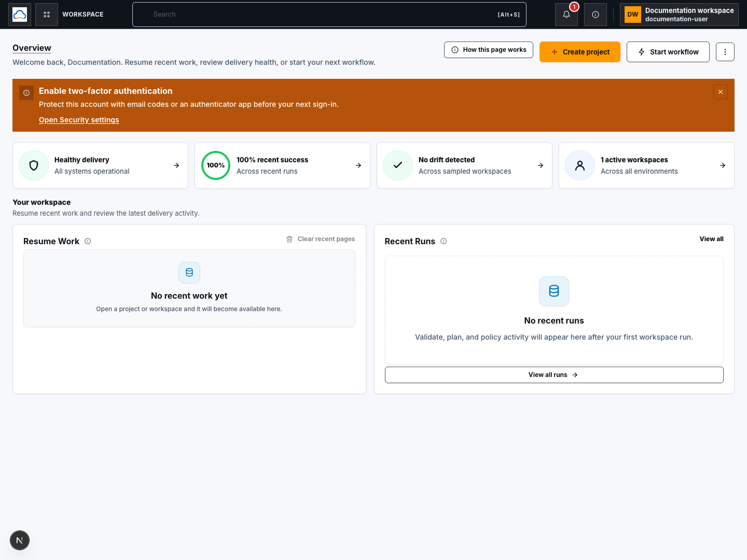
Task: Click the Overview page heading
Action: coord(32,48)
